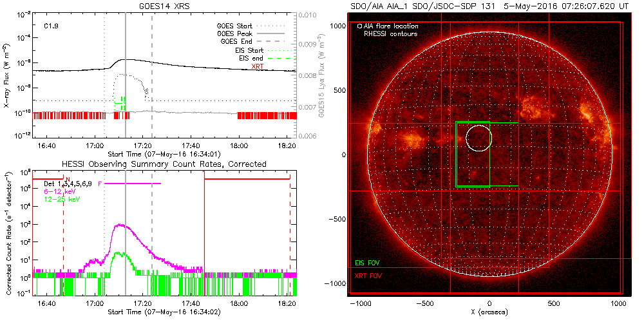
Task: Click the green 12-25 keV curve peak
Action: click(119, 253)
